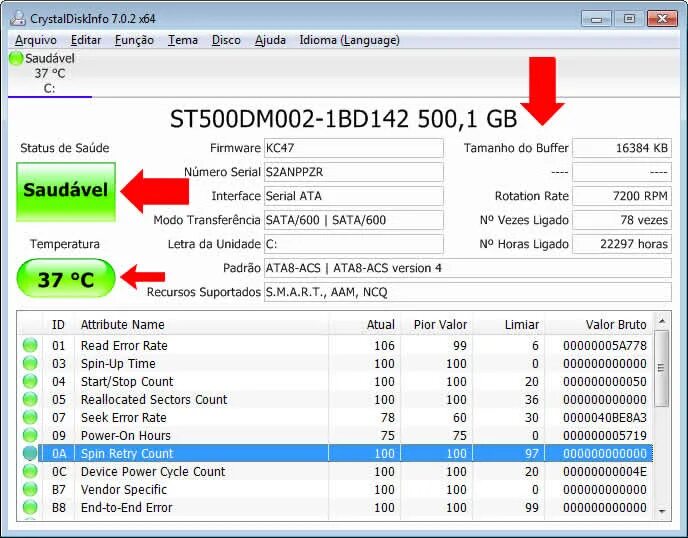Screen dimensions: 688x538
Task: Select the Reallocated Sectors Count row
Action: 335,399
